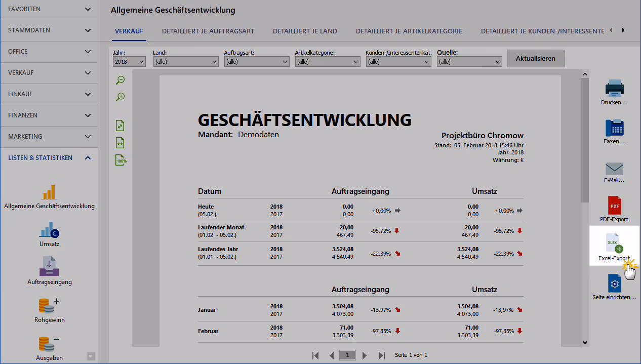Viewport: 641px width, 364px height.
Task: Click the preview vertical scrollbar thumb
Action: coord(585,141)
